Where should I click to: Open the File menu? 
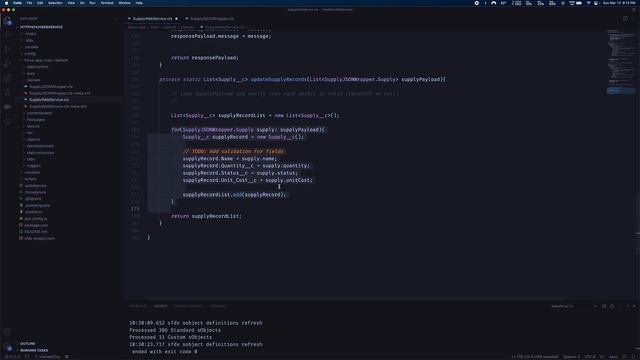click(29, 3)
